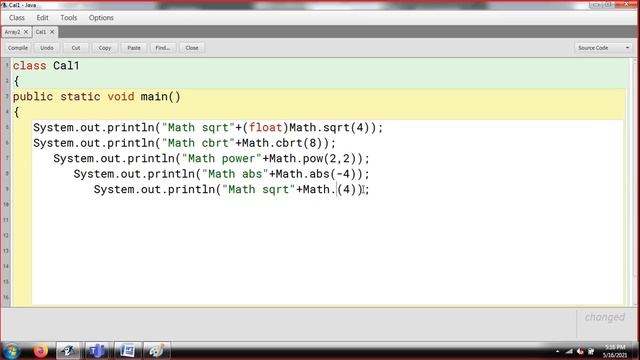640x360 pixels.
Task: Open the taskbar clock and date
Action: 615,351
